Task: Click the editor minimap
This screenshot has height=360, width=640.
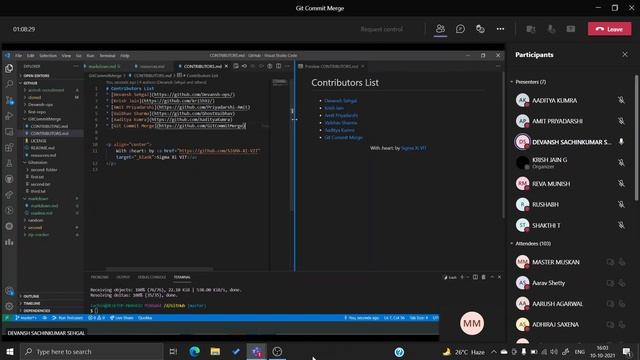Action: 280,83
